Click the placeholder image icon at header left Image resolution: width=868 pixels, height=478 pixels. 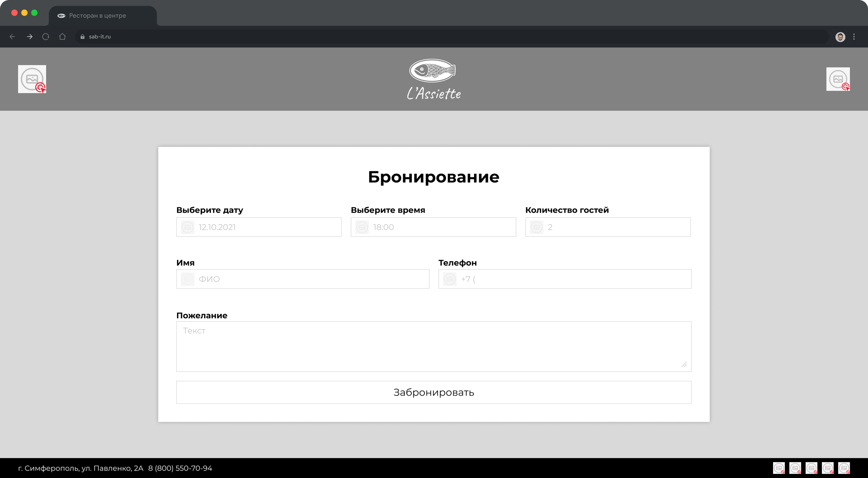click(x=32, y=79)
